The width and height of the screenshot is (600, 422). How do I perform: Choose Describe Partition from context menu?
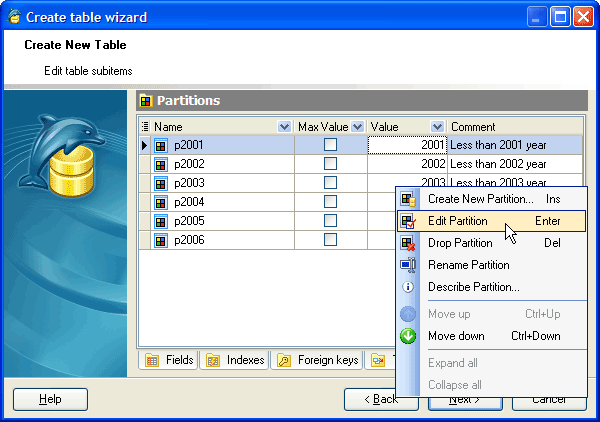(x=491, y=287)
